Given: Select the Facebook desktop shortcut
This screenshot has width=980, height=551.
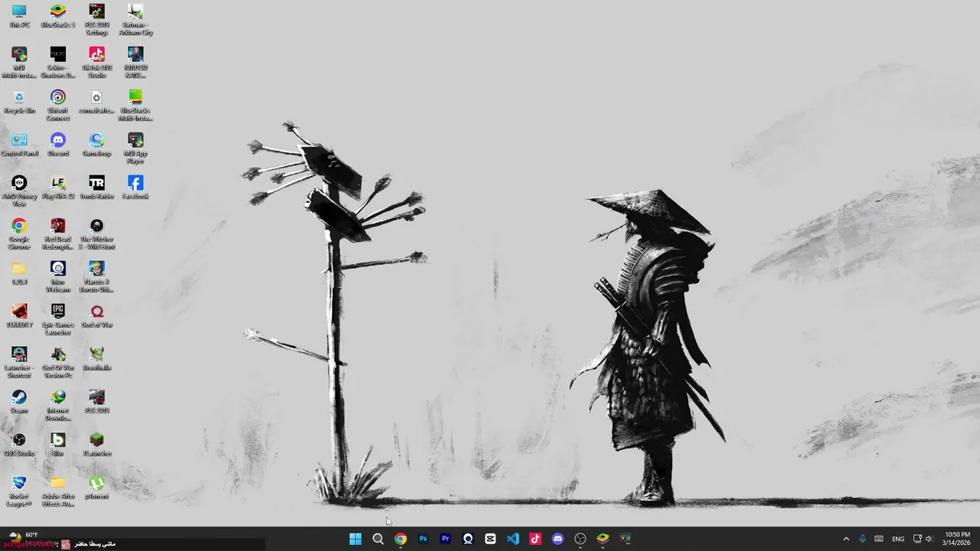Looking at the screenshot, I should 136,187.
